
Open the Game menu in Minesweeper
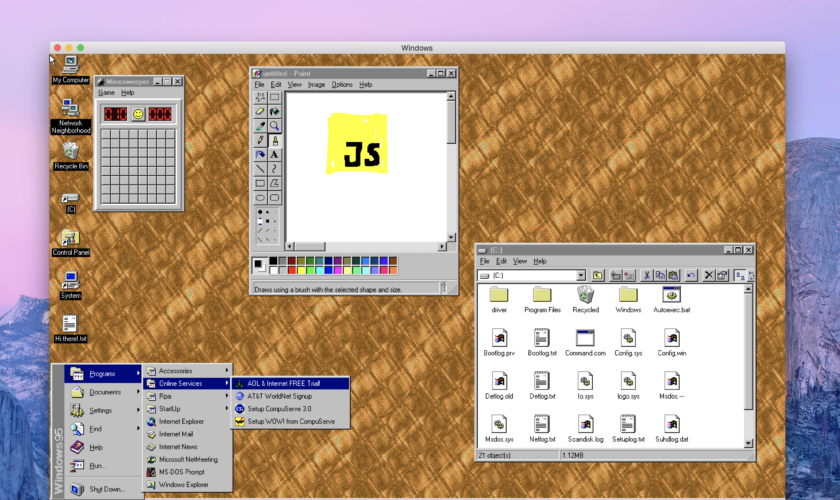tap(106, 93)
